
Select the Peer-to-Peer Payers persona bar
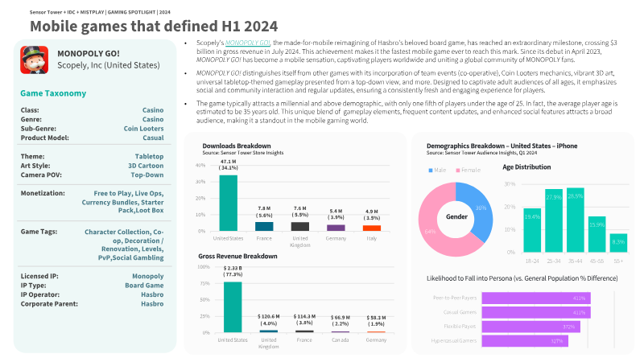coord(536,298)
